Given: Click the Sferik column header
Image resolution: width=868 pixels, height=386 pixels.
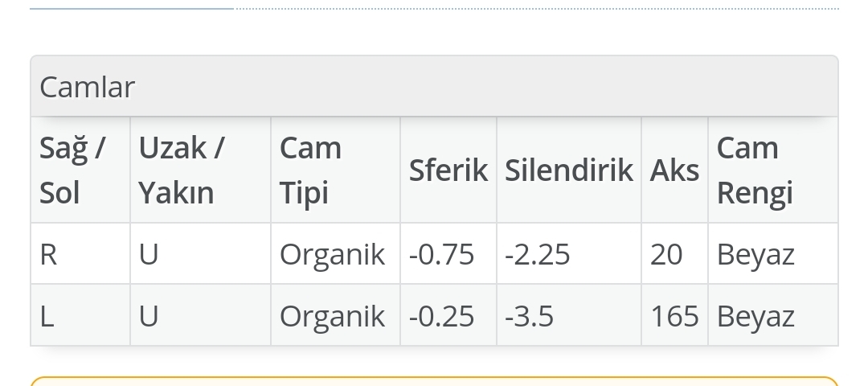Looking at the screenshot, I should pyautogui.click(x=448, y=170).
